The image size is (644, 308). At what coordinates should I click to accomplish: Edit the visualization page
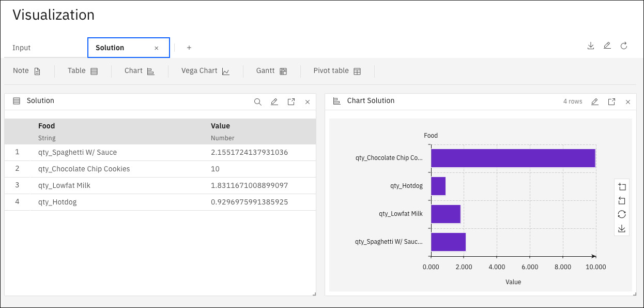click(607, 46)
